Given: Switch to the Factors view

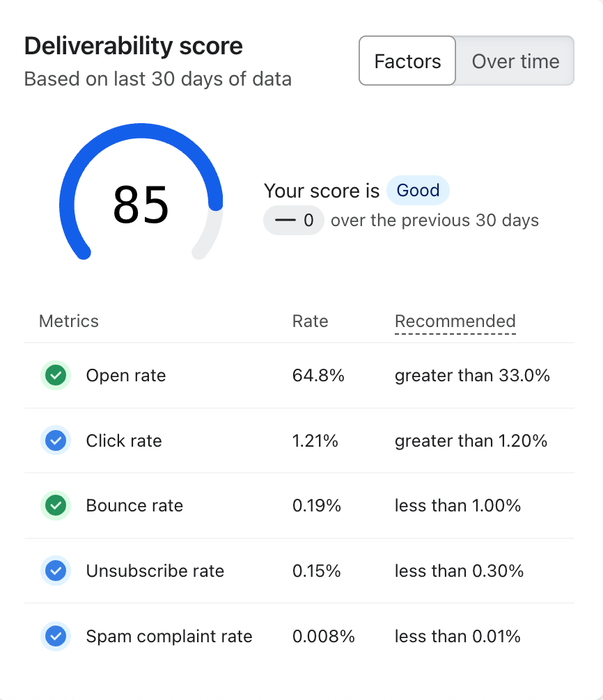Looking at the screenshot, I should 407,61.
